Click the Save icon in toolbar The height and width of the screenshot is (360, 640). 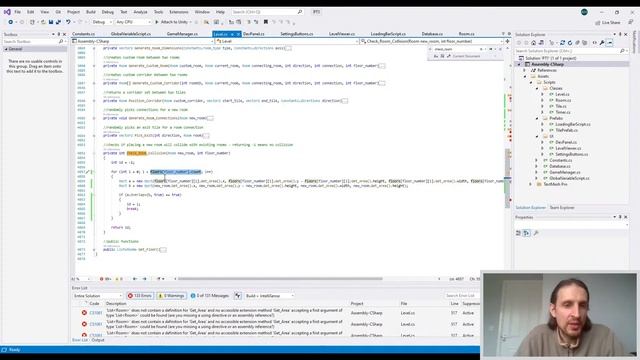pos(51,22)
